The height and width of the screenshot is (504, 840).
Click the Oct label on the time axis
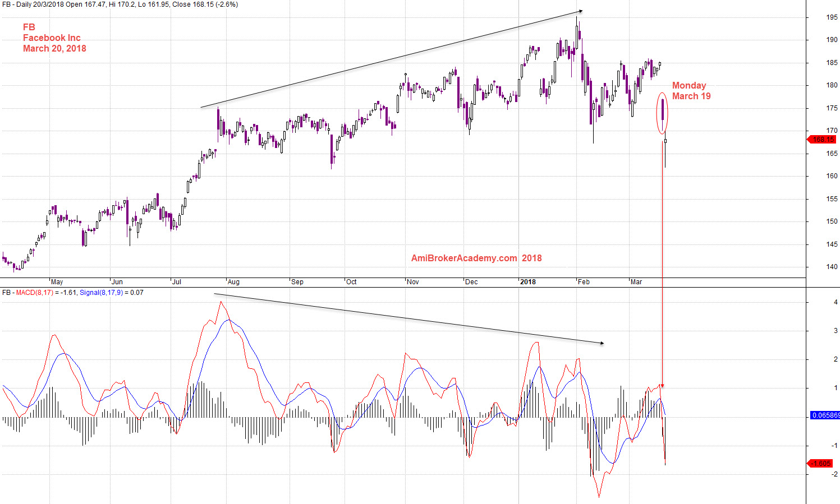point(351,282)
